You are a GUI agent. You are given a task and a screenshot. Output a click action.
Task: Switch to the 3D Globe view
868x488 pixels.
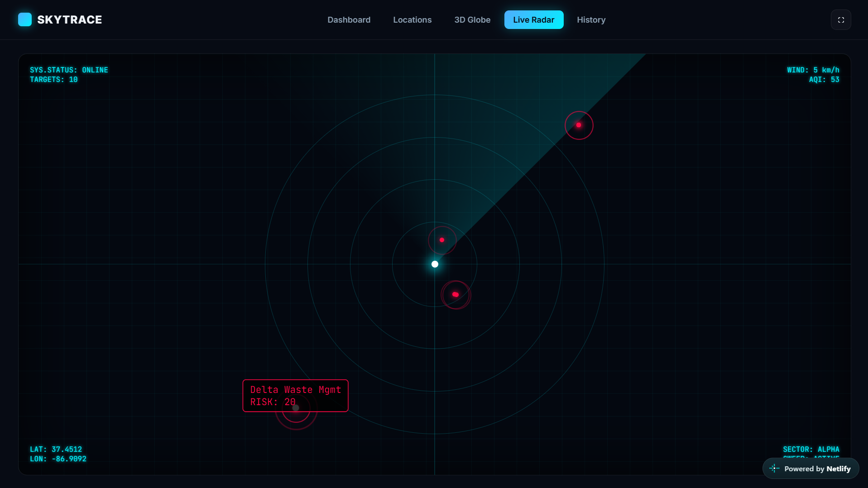(x=472, y=20)
